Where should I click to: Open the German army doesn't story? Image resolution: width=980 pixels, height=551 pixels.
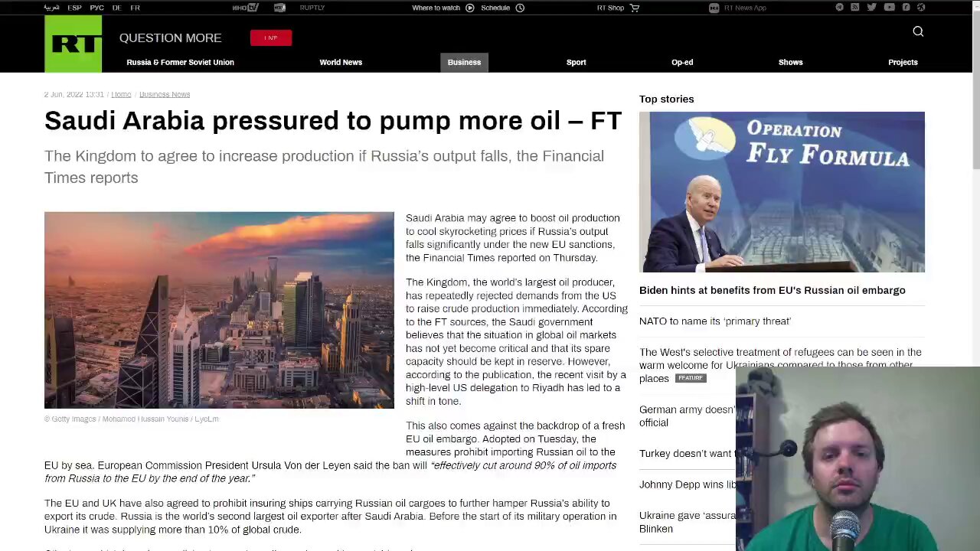point(687,416)
